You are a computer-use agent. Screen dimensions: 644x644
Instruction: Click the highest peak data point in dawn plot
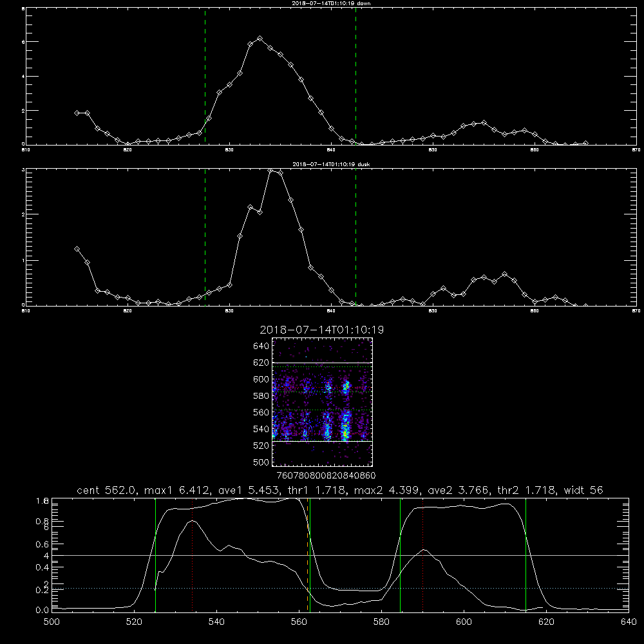click(260, 38)
